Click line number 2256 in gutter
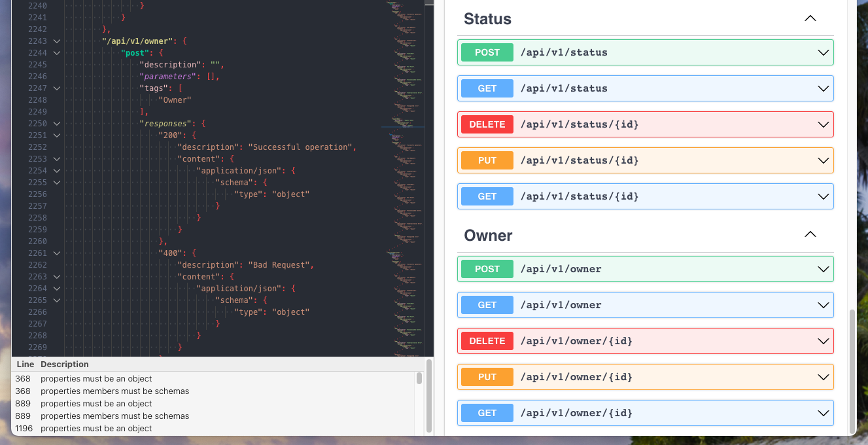 (37, 194)
